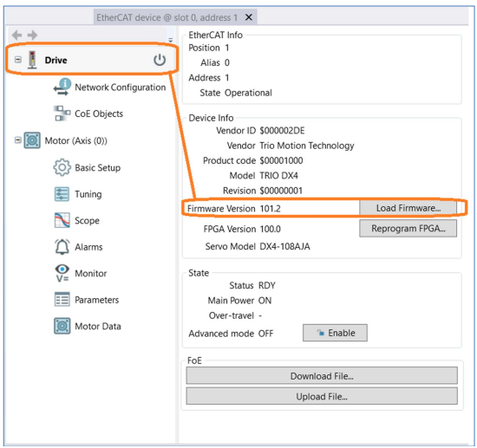Select CoE Objects tree entry
The height and width of the screenshot is (448, 477).
coord(99,114)
